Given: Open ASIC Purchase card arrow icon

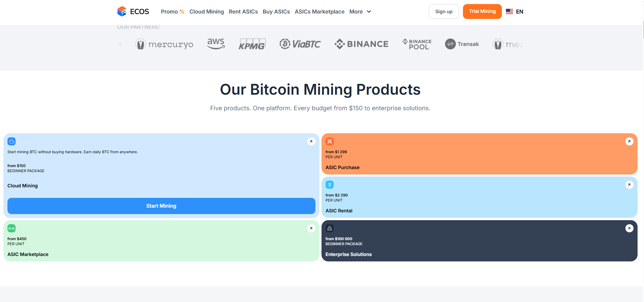Looking at the screenshot, I should (x=629, y=141).
